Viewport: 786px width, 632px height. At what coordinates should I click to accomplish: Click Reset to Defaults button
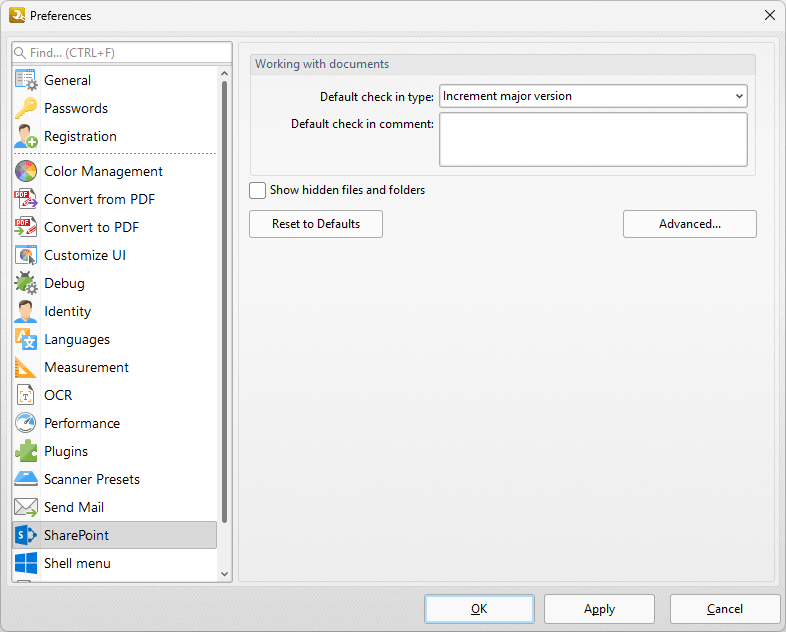(x=316, y=224)
